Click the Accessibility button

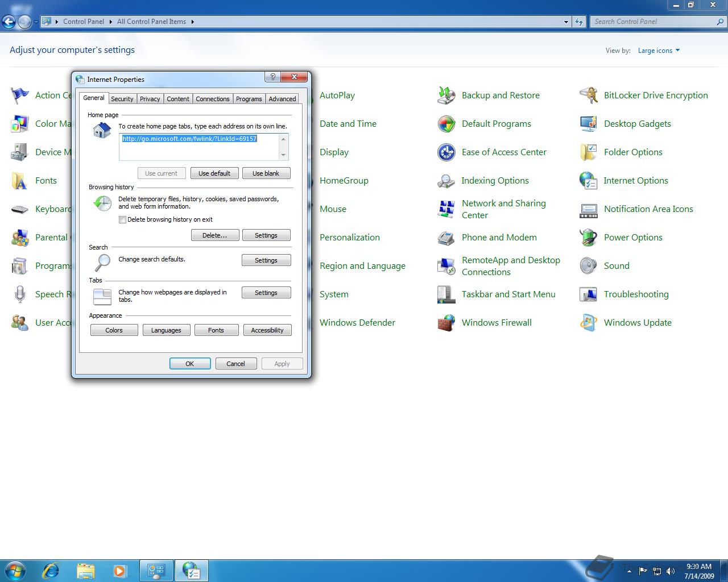tap(267, 330)
